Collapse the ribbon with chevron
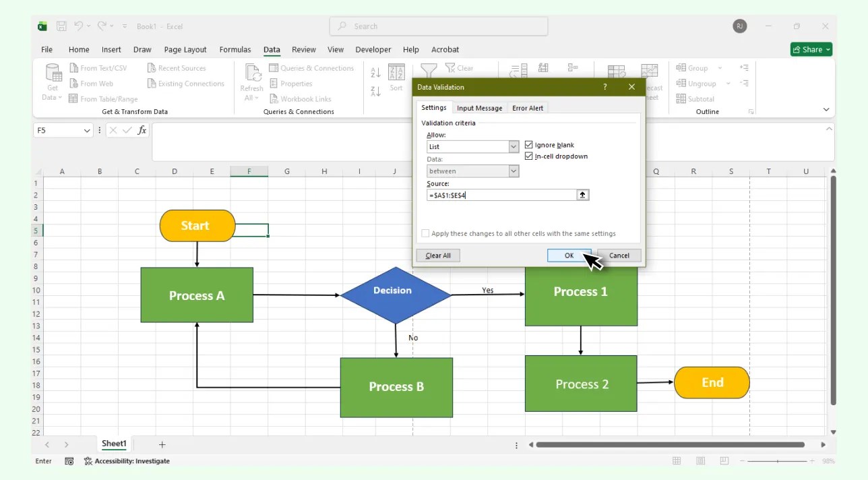 click(826, 109)
